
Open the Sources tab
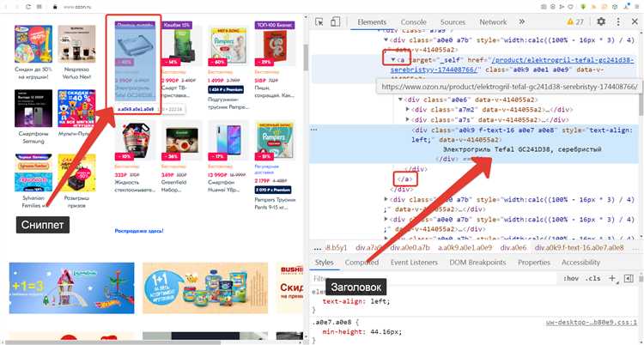coord(453,22)
